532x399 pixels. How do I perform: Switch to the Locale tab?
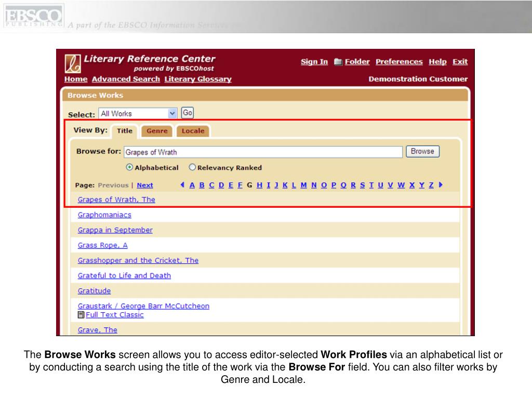(x=193, y=131)
